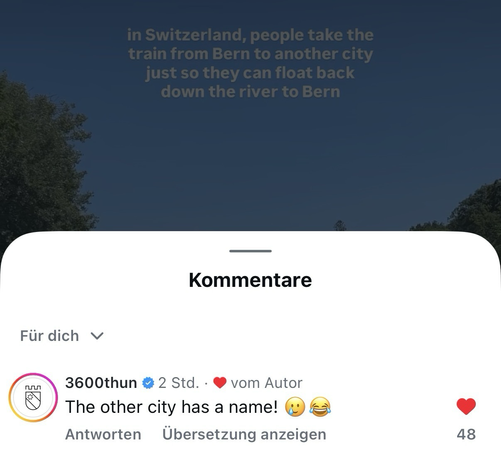Open the Für dich comment filter label
This screenshot has height=459, width=501.
[x=49, y=336]
